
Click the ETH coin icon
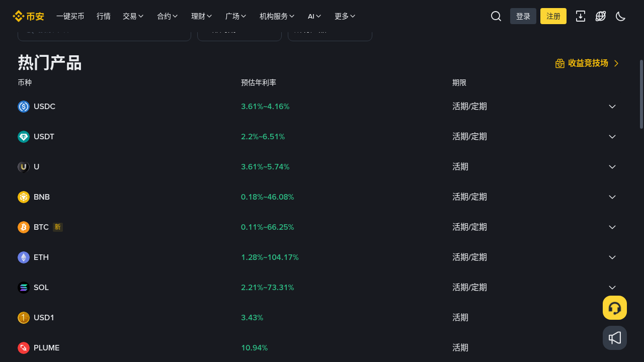tap(24, 257)
